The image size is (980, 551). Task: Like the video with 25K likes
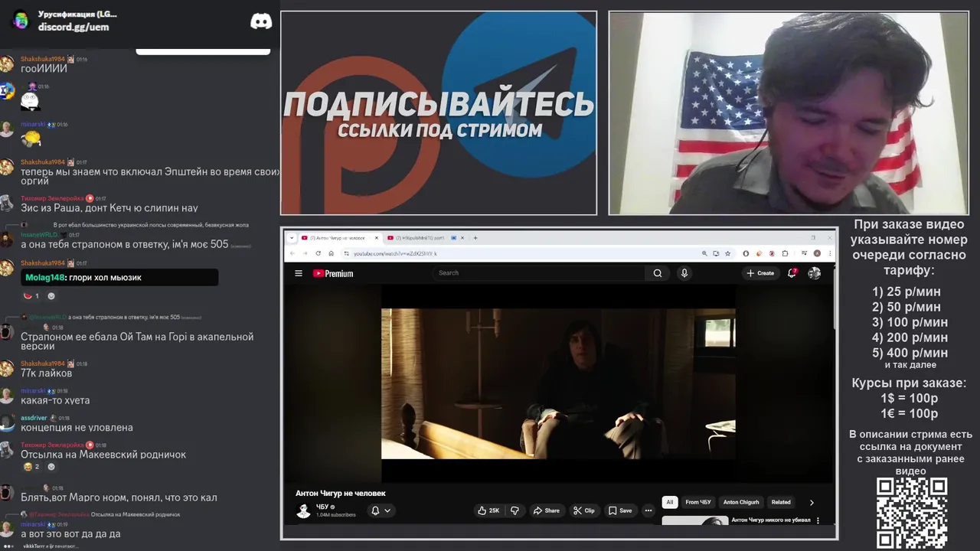488,510
